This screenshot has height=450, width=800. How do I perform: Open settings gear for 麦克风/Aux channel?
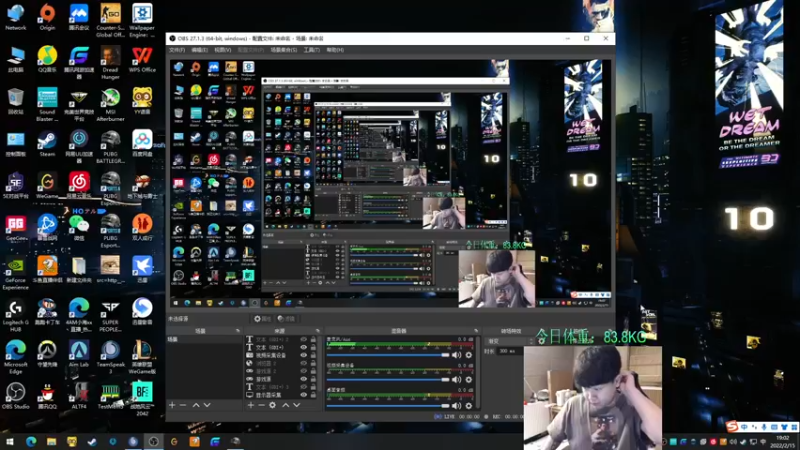pos(468,355)
